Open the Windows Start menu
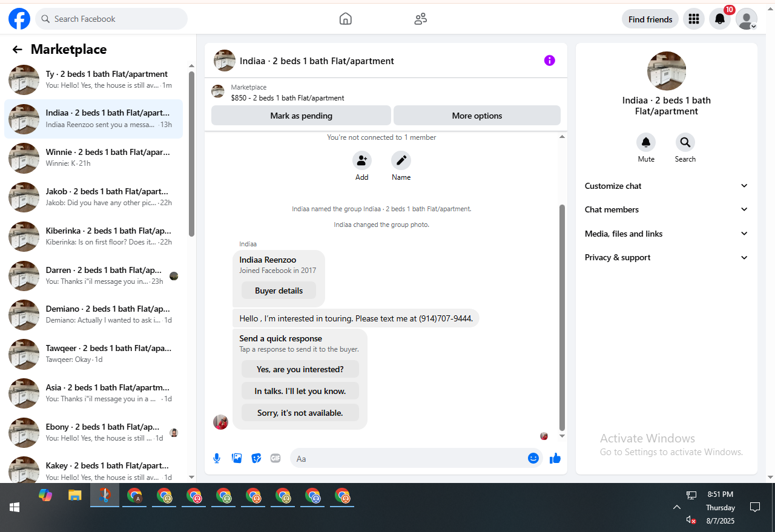Screen dimensions: 775x532 pos(15,507)
